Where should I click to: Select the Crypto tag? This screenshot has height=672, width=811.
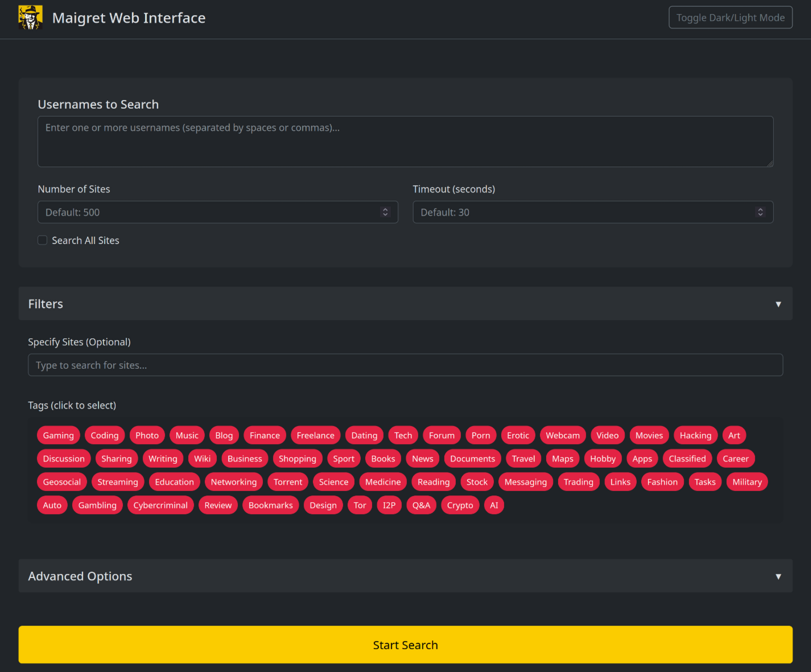pyautogui.click(x=459, y=505)
